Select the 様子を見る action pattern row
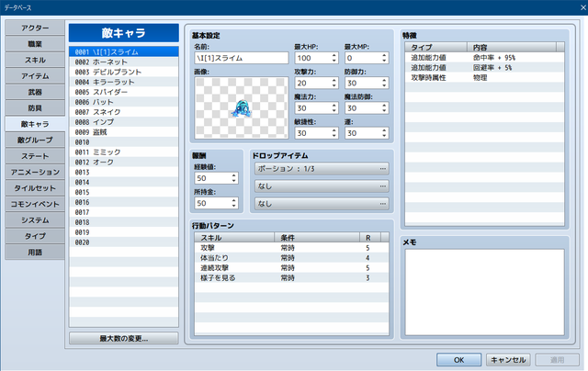588x371 pixels. (x=291, y=278)
